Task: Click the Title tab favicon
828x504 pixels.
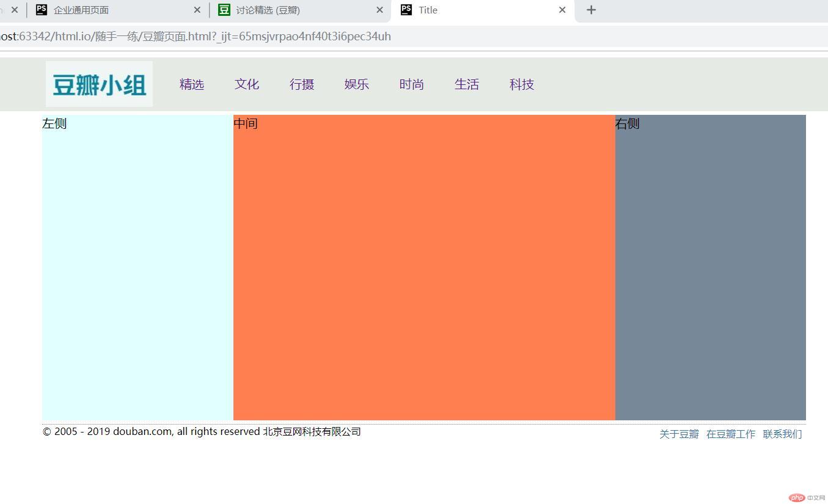Action: point(406,10)
